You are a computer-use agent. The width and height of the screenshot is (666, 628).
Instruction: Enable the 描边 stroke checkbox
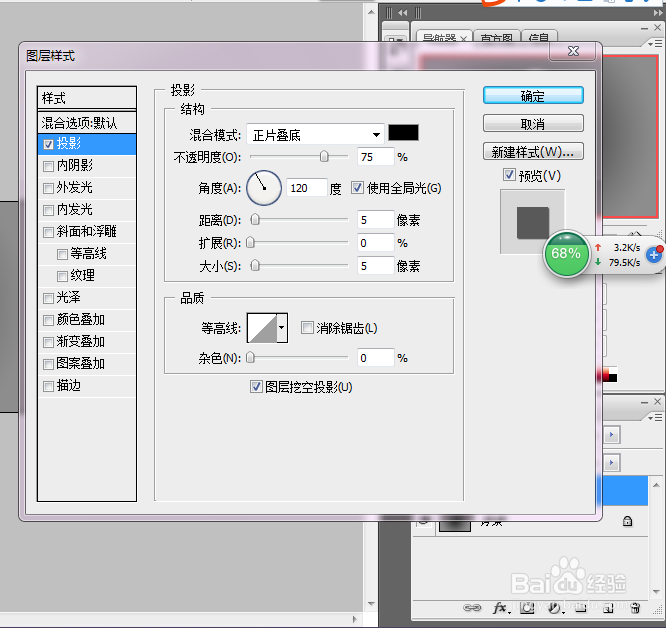point(48,386)
